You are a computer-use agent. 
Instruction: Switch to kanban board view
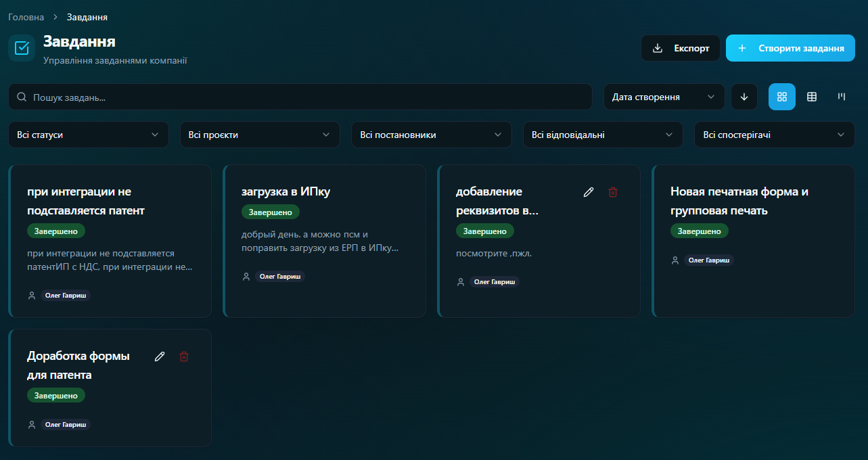pyautogui.click(x=842, y=97)
